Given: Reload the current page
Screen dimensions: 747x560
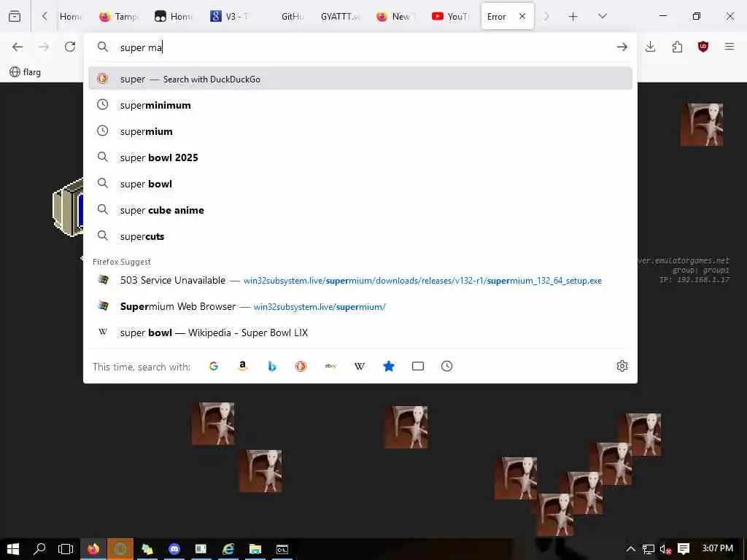Looking at the screenshot, I should pyautogui.click(x=70, y=47).
